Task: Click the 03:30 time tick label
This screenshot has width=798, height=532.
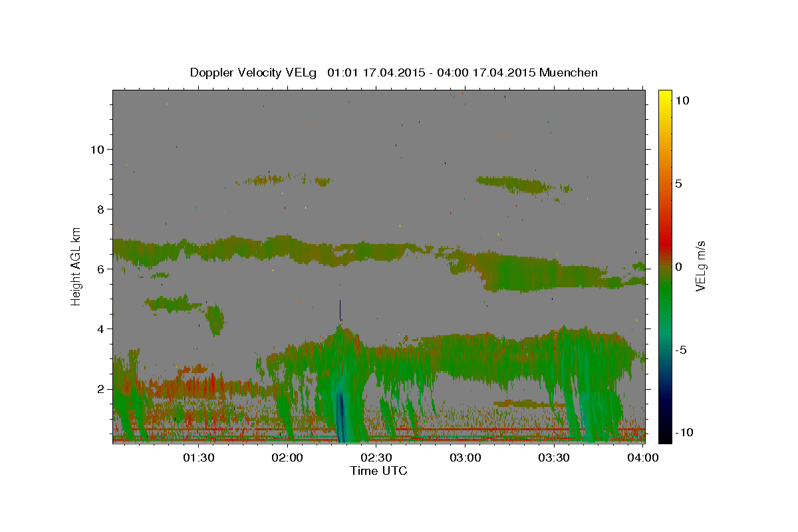Action: (x=554, y=458)
